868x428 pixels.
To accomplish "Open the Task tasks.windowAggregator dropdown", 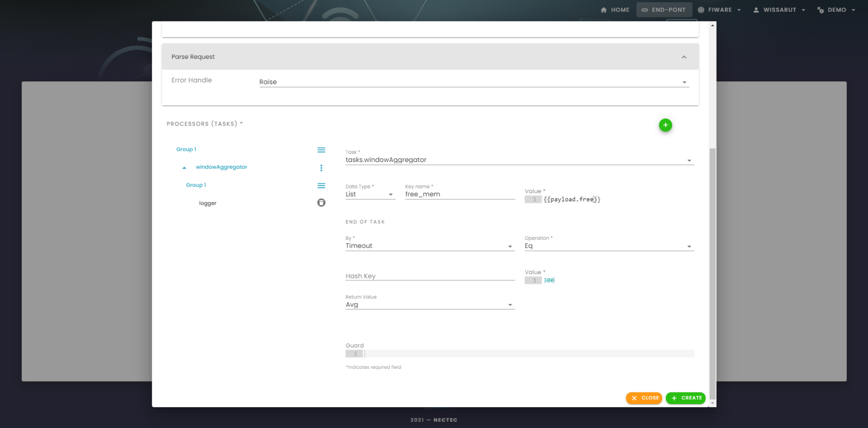I will point(520,160).
